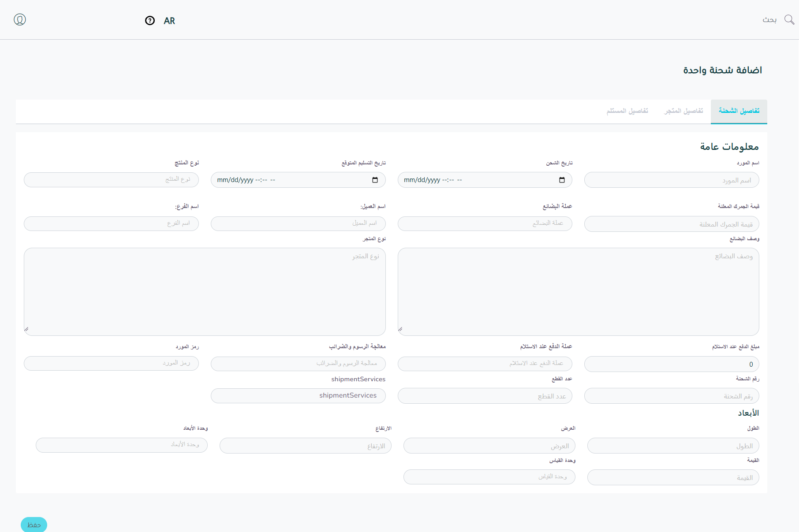Open calendar picker for تاريخ التسليم المتوقع
799x532 pixels.
click(375, 180)
